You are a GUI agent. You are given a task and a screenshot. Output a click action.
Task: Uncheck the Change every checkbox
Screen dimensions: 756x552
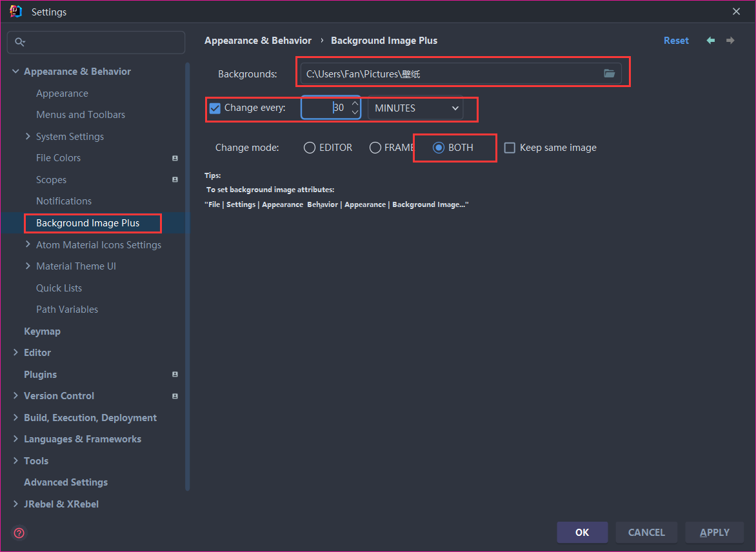[215, 108]
